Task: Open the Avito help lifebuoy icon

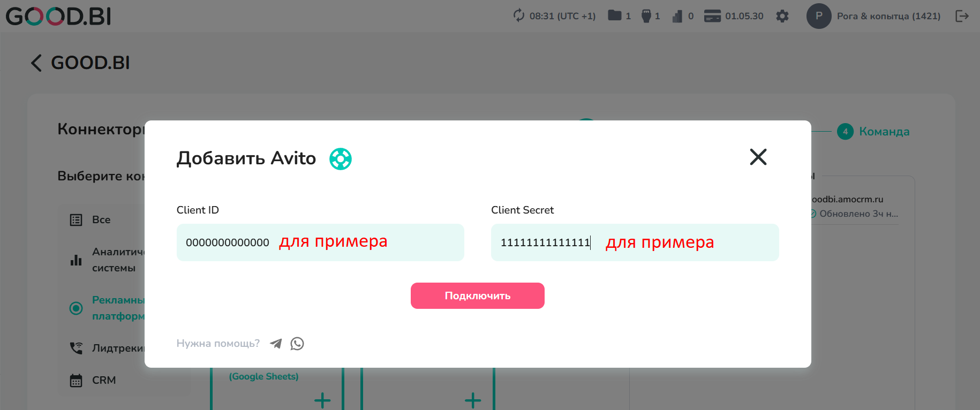Action: point(341,158)
